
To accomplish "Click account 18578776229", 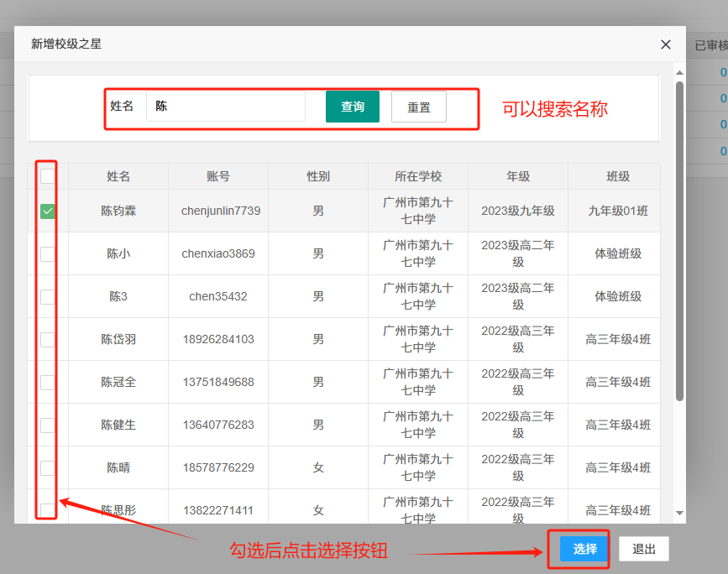I will click(x=218, y=467).
